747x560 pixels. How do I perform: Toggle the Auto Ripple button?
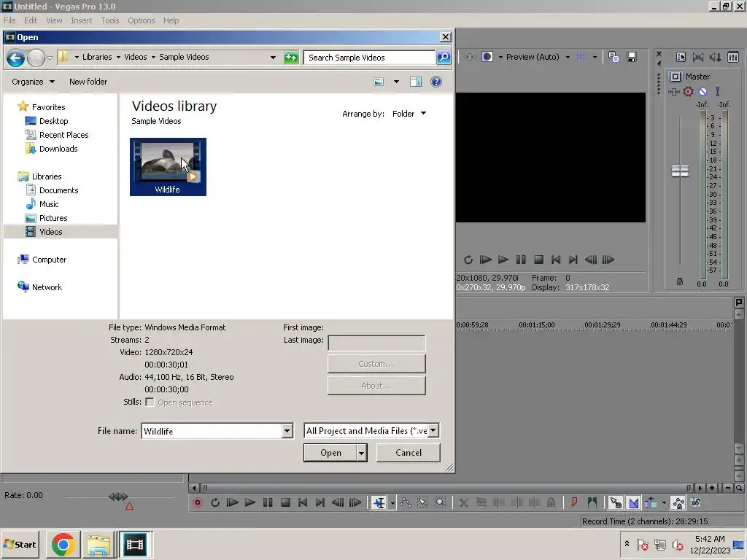pyautogui.click(x=651, y=502)
